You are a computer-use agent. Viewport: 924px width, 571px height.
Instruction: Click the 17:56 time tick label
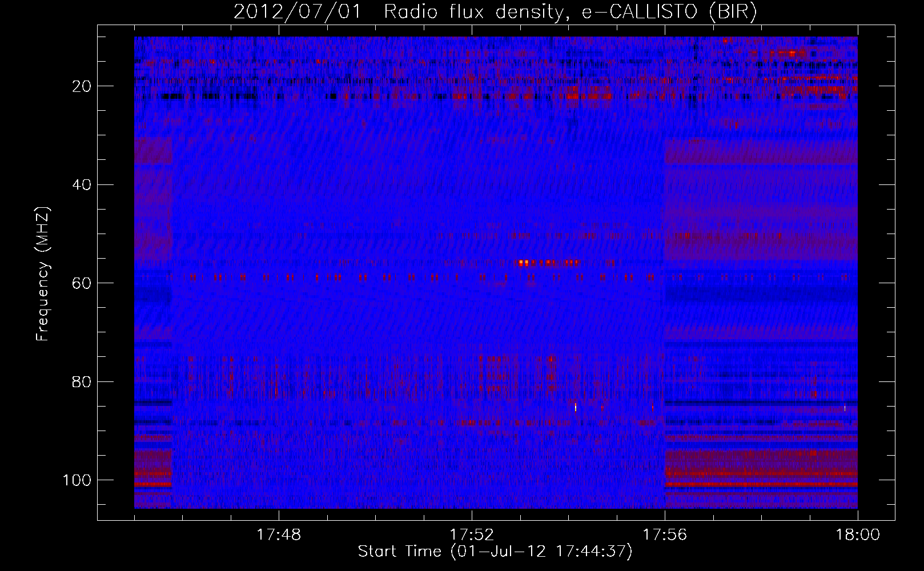coord(665,535)
